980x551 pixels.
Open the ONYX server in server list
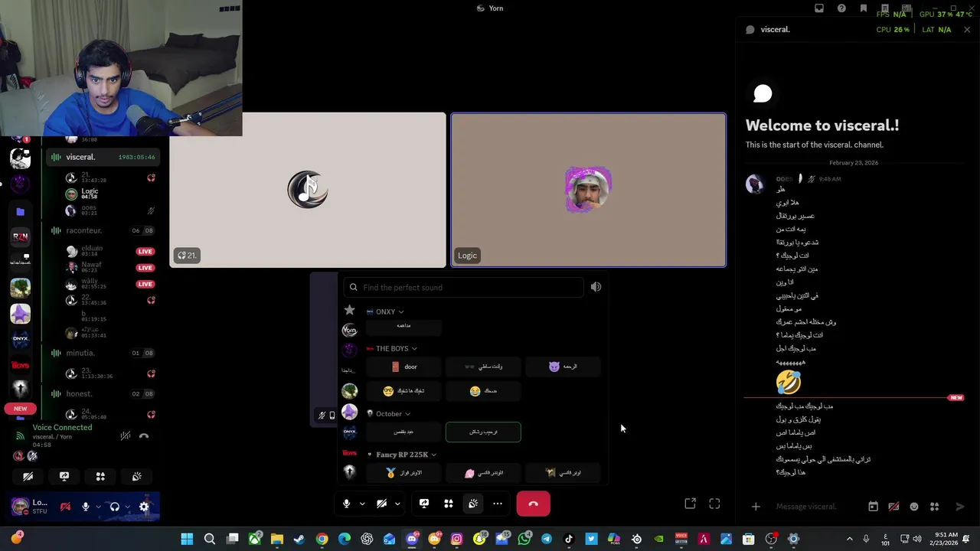(20, 338)
